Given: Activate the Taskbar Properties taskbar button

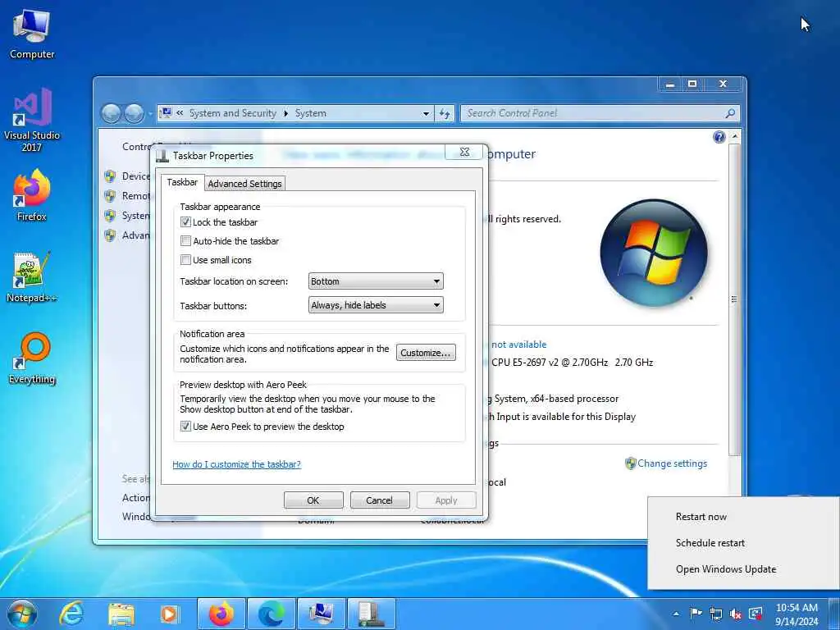Looking at the screenshot, I should pyautogui.click(x=372, y=614).
